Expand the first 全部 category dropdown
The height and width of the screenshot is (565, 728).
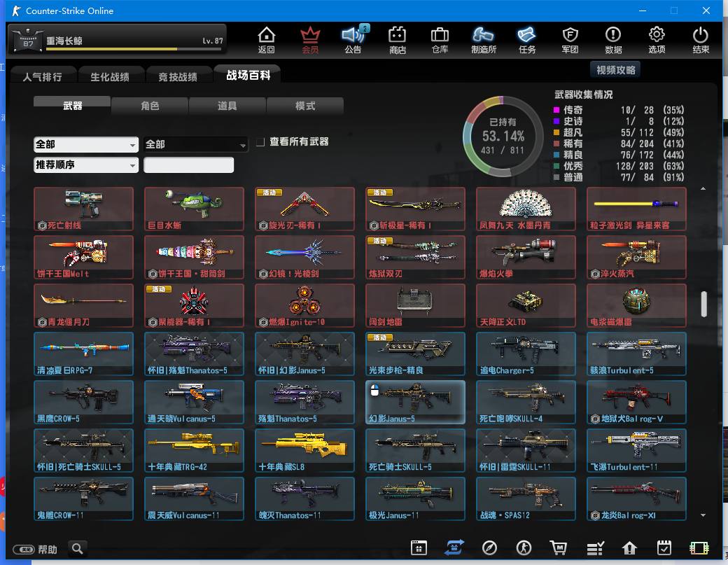pos(86,144)
